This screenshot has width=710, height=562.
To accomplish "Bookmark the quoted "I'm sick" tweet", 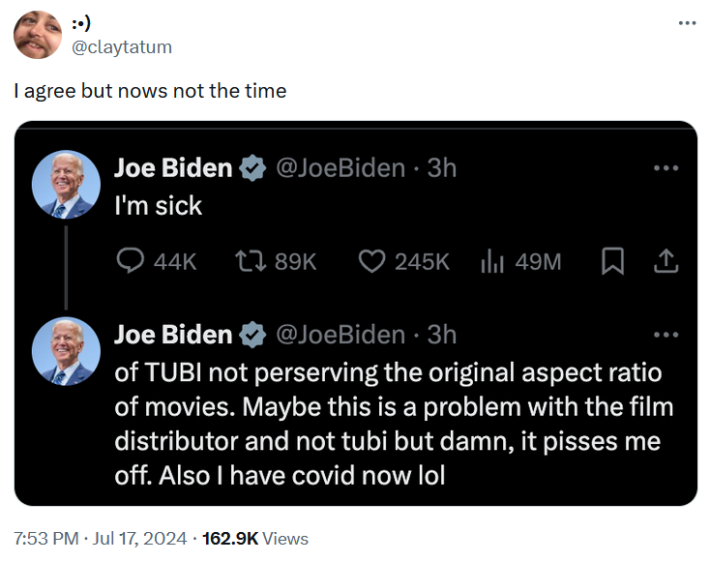I will pos(613,262).
